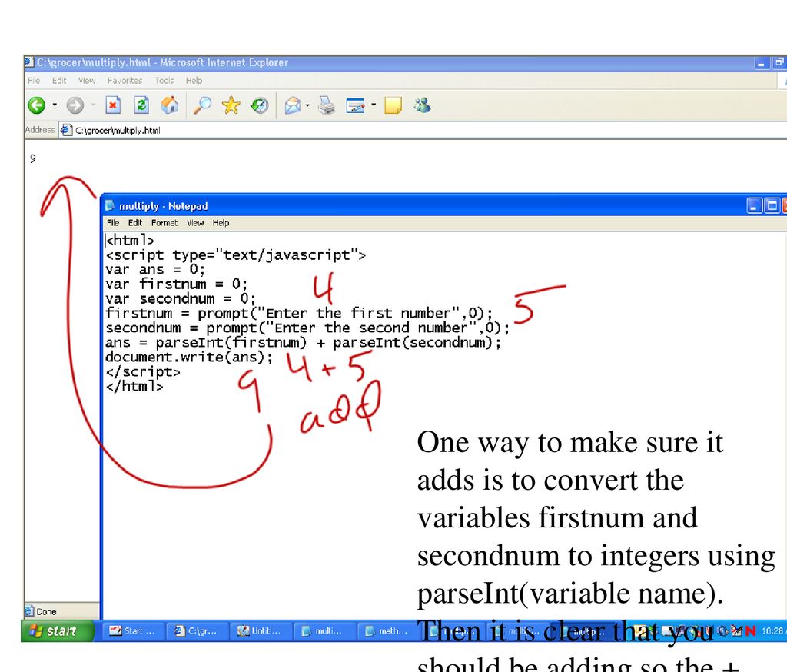Screen dimensions: 787x672
Task: Switch to the 'C:\gr...' taskbar button
Action: pyautogui.click(x=198, y=630)
